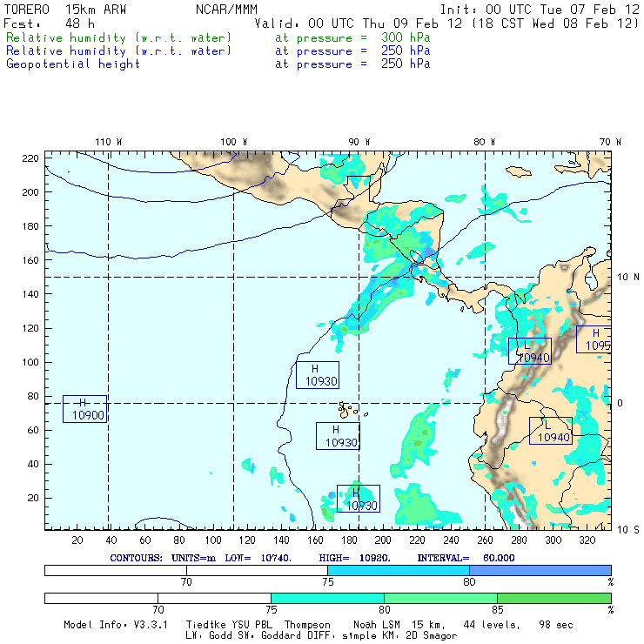The image size is (644, 644).
Task: Click the "CONTOURS: UNITS=m" text
Action: pos(163,558)
